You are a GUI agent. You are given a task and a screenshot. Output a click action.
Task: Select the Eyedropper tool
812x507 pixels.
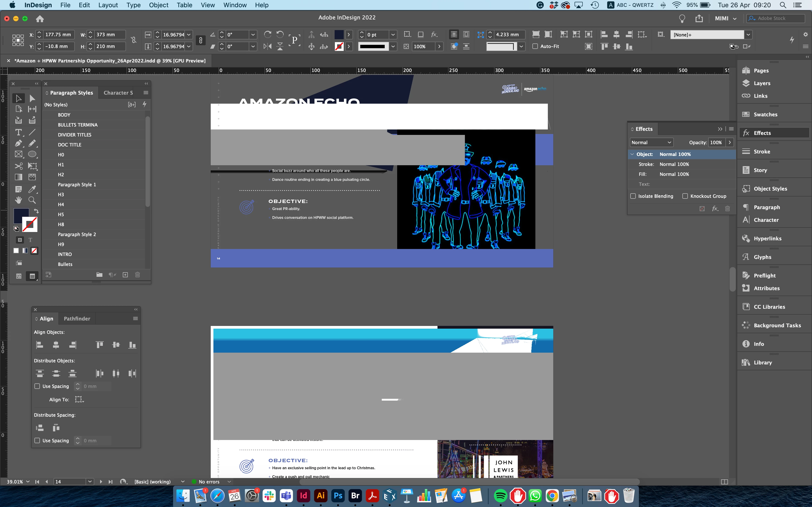tap(32, 189)
